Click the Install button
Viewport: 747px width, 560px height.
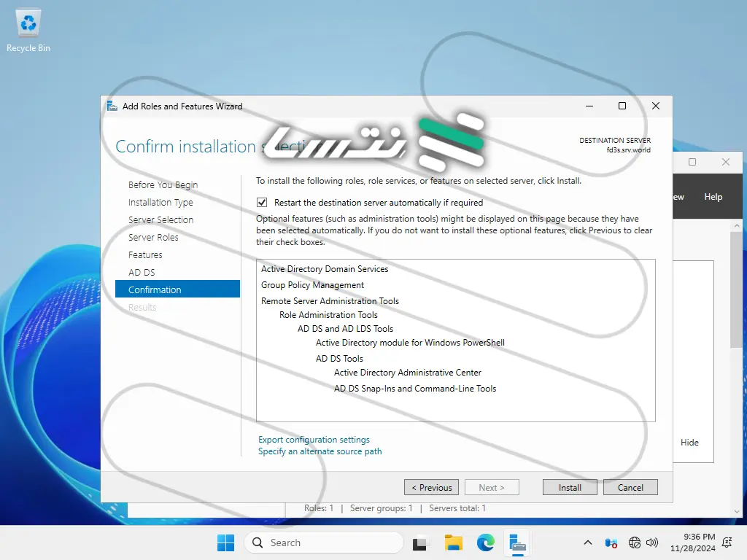pos(570,487)
